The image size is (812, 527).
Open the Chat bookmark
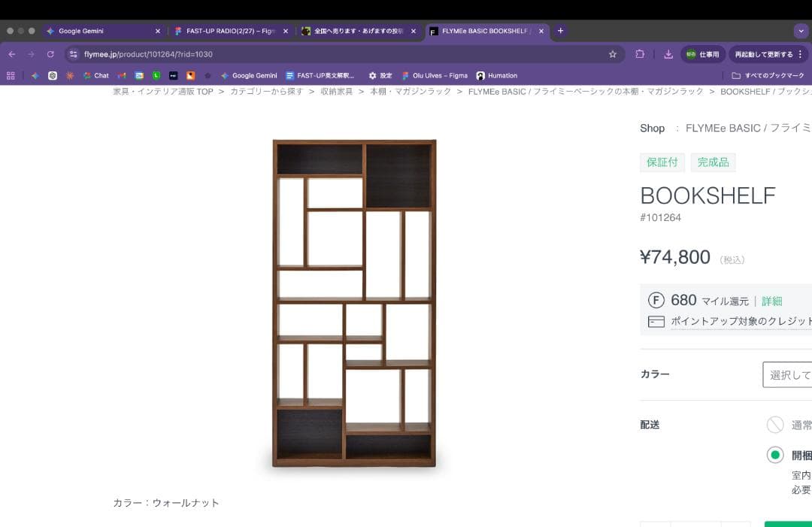(x=94, y=75)
